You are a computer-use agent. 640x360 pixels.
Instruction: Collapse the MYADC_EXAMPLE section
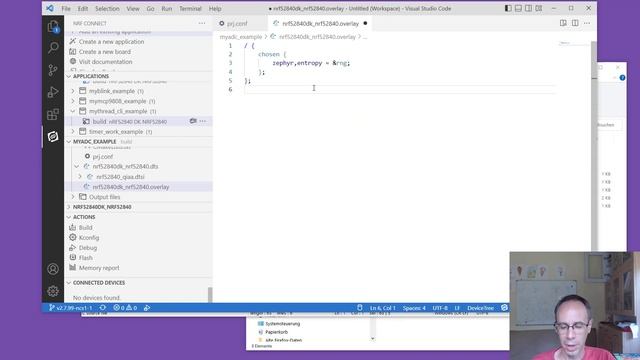coord(69,142)
